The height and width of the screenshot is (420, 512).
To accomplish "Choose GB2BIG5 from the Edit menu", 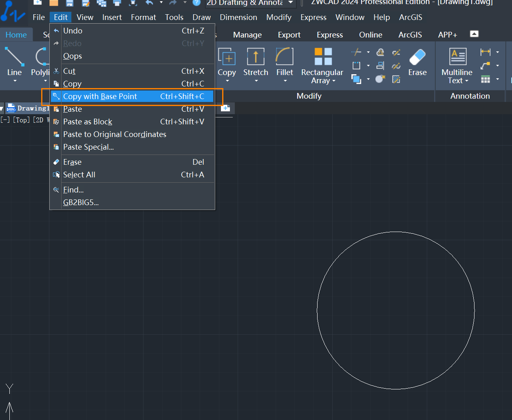I will tap(132, 202).
